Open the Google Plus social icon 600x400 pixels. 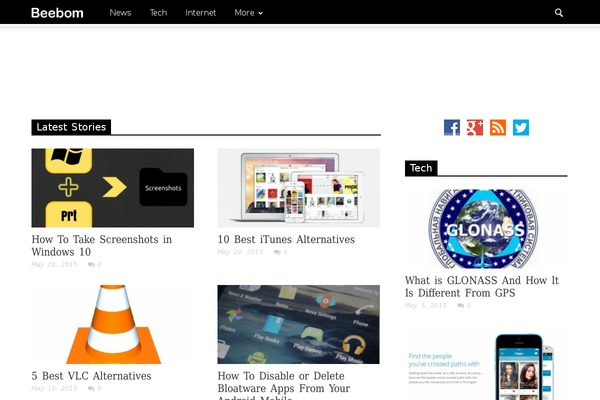(x=475, y=127)
